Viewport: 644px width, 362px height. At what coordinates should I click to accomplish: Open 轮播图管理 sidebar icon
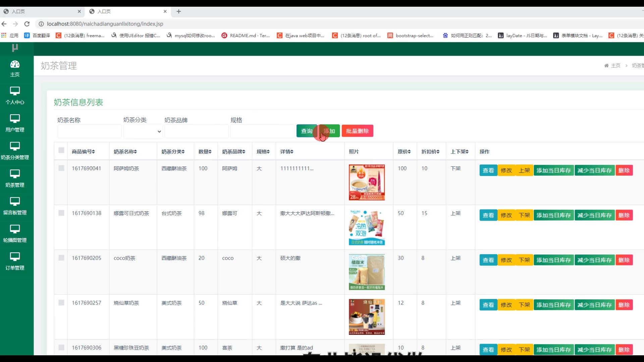15,229
